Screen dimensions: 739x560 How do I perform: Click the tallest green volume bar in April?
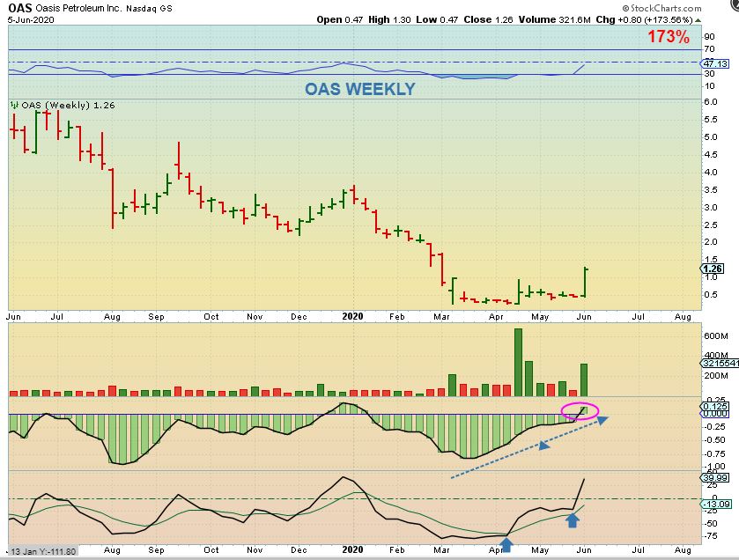click(518, 362)
